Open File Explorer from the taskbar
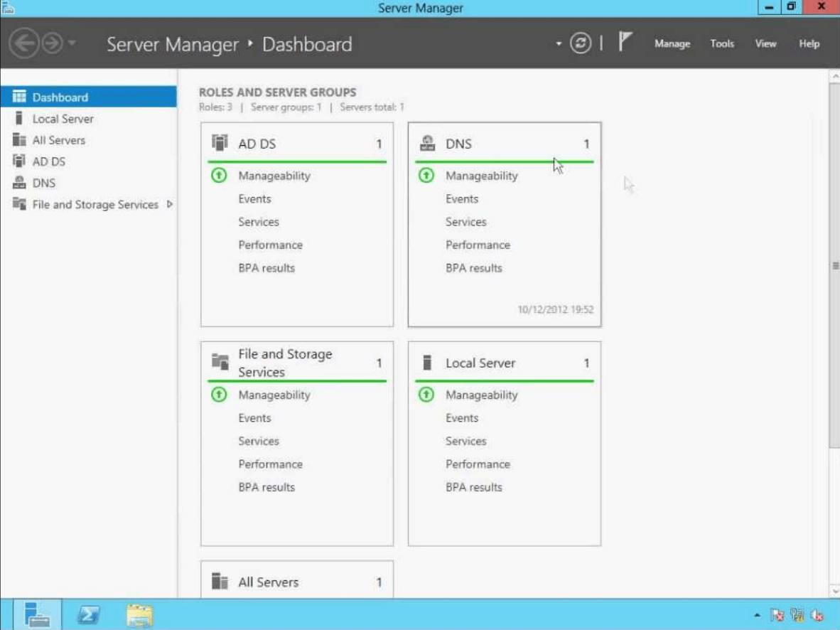Screen dimensions: 840x630 pos(139,615)
